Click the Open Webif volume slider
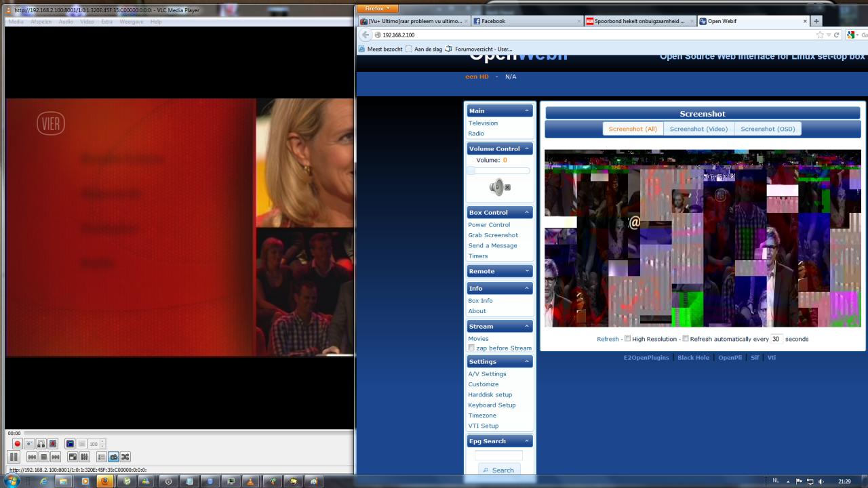Screen dimensions: 868x488 498,171
